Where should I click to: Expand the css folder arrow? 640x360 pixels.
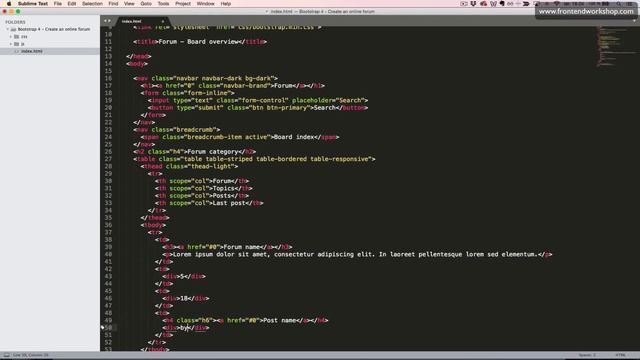(x=11, y=37)
